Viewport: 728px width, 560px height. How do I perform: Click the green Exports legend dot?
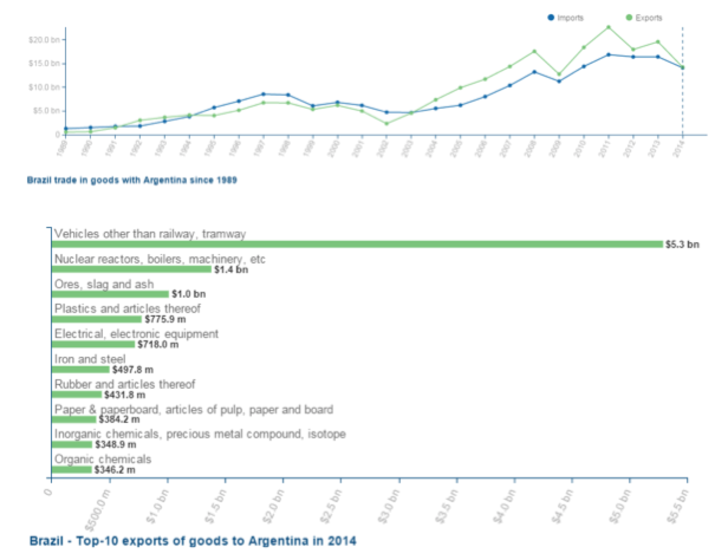(629, 18)
